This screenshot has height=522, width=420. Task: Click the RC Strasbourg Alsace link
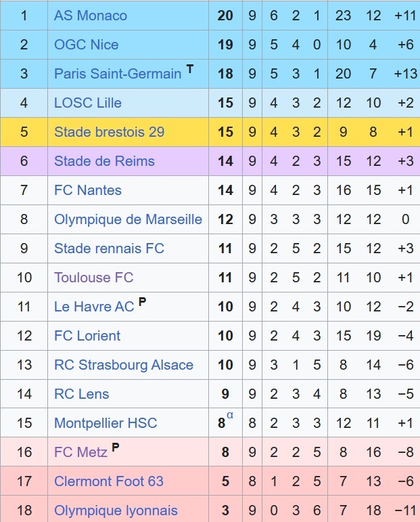pos(124,365)
